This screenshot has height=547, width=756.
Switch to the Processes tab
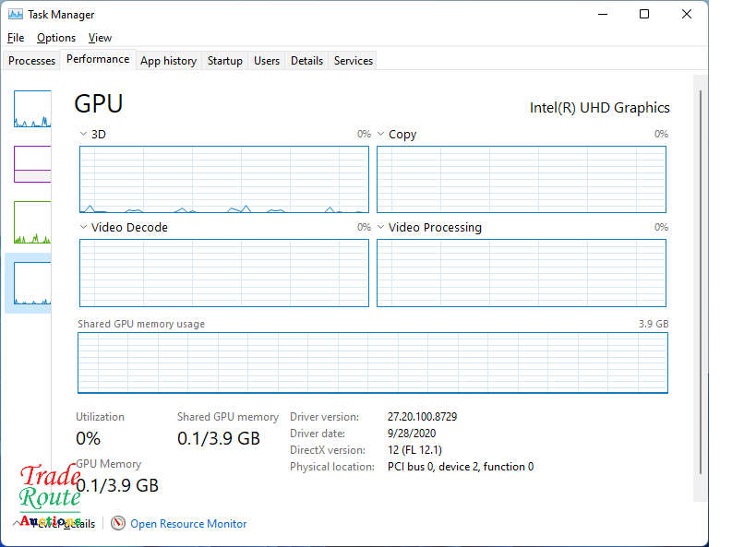pos(31,60)
